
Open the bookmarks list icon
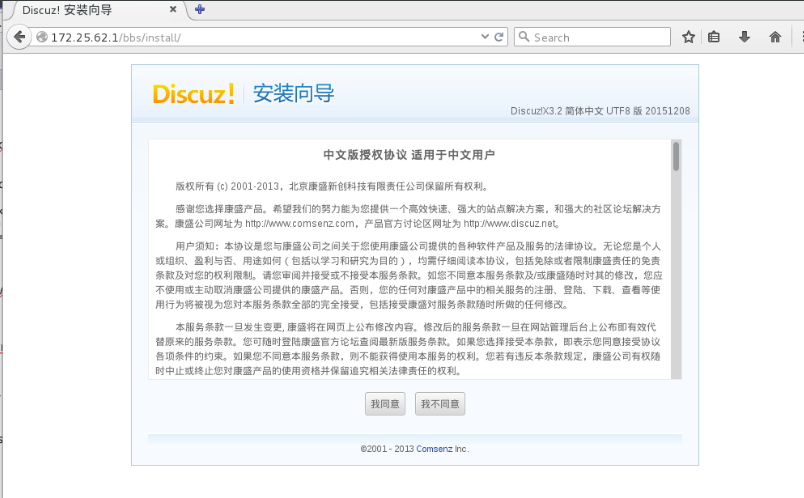pos(714,37)
